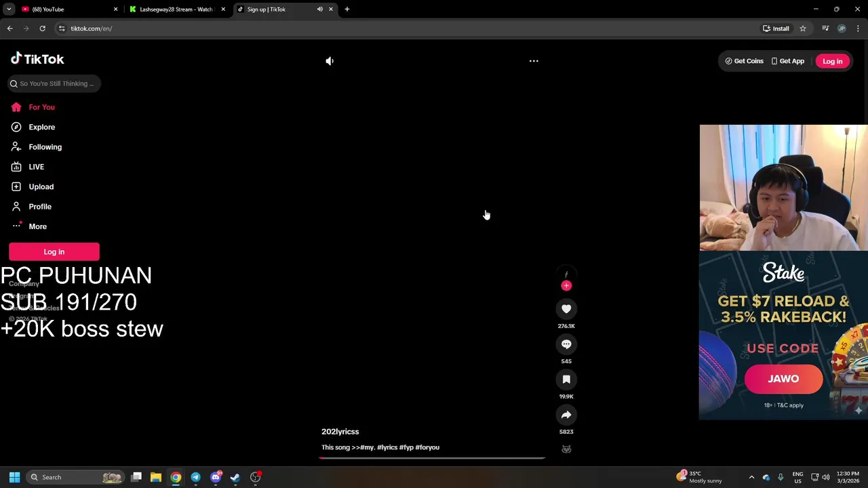Screen dimensions: 868x488
Task: Open Discord from the taskbar
Action: pos(216,477)
